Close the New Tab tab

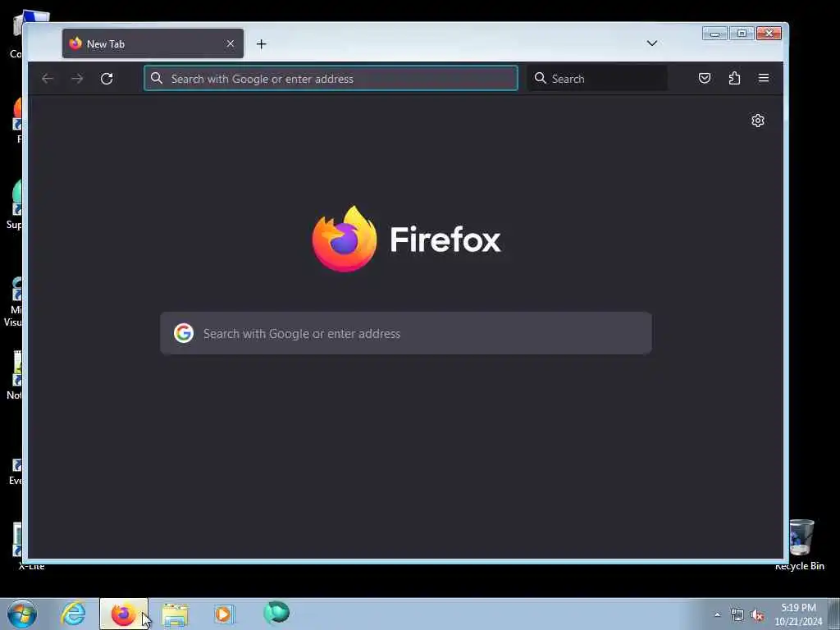(x=231, y=43)
